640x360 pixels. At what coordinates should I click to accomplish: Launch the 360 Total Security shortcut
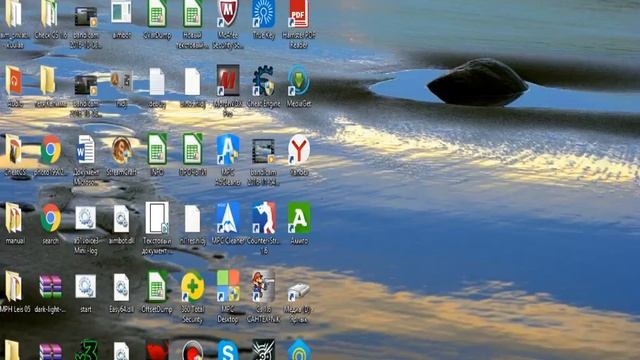coord(192,287)
